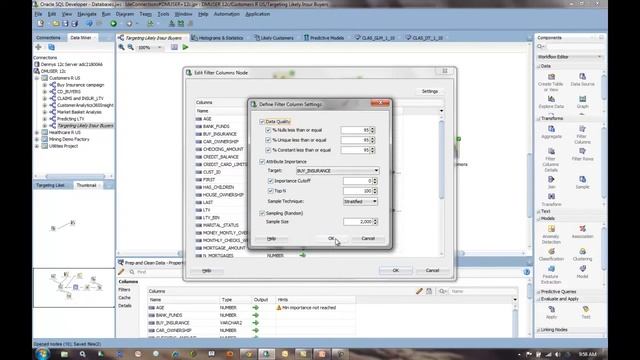640x360 pixels.
Task: Click the workflow zoom out magnifier
Action: point(131,47)
